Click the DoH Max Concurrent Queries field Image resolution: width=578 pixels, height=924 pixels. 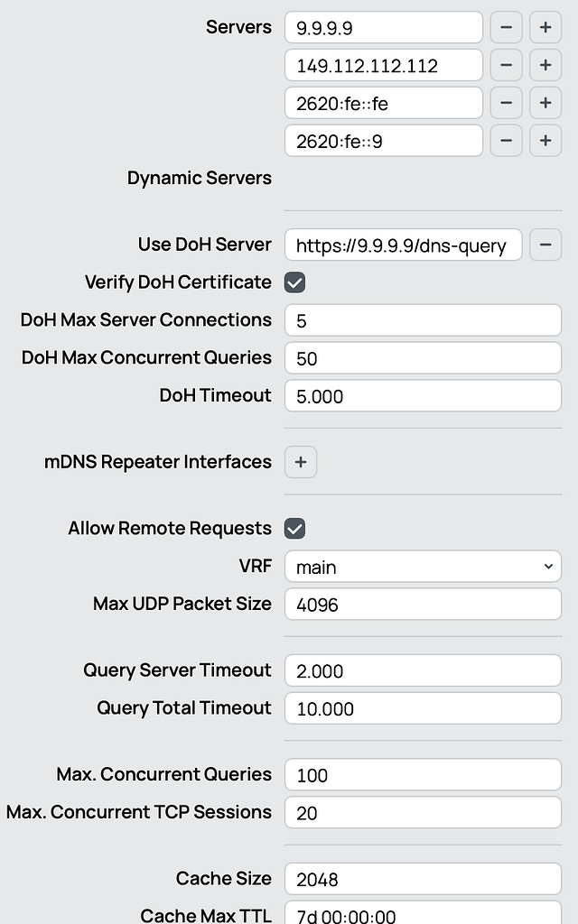[423, 357]
